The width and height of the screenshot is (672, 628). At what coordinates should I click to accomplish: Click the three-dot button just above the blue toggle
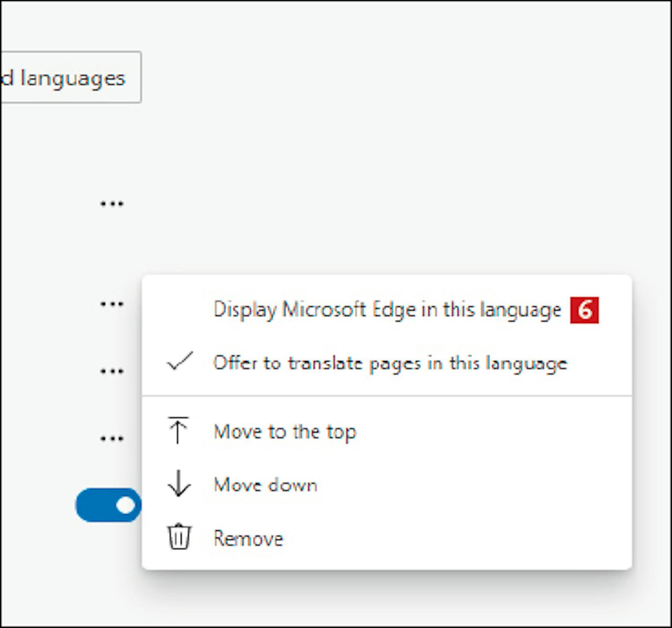click(x=112, y=439)
